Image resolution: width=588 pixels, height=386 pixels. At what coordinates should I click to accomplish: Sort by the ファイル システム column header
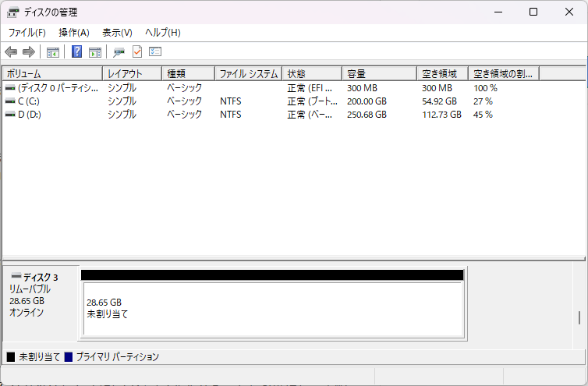249,73
